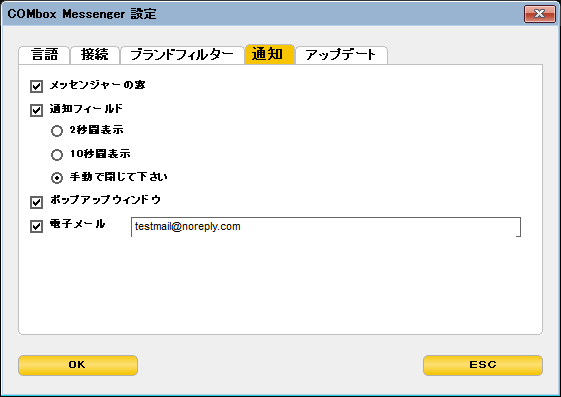Click the 10秒間表示 label text
Viewport: 561px width, 397px height.
(100, 154)
